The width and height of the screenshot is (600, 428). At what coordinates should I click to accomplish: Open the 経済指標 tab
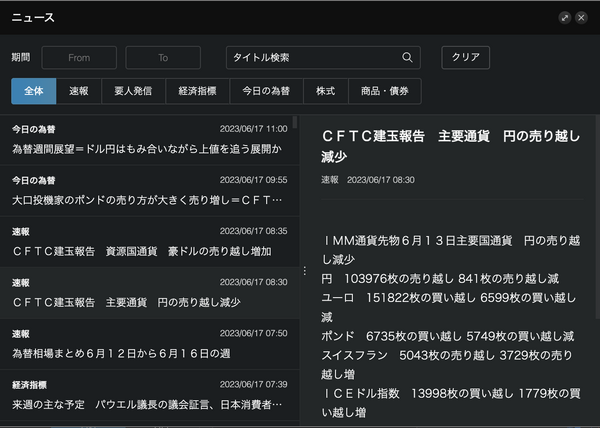point(197,91)
